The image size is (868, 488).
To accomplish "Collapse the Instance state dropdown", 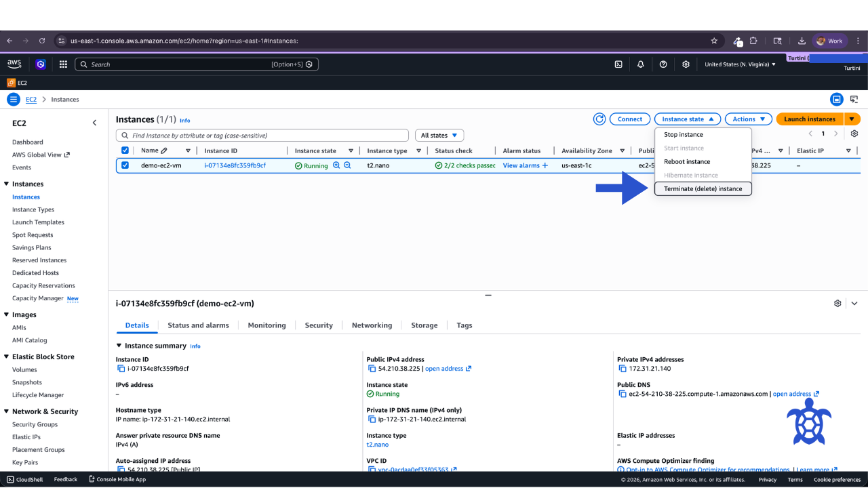I will [x=687, y=119].
